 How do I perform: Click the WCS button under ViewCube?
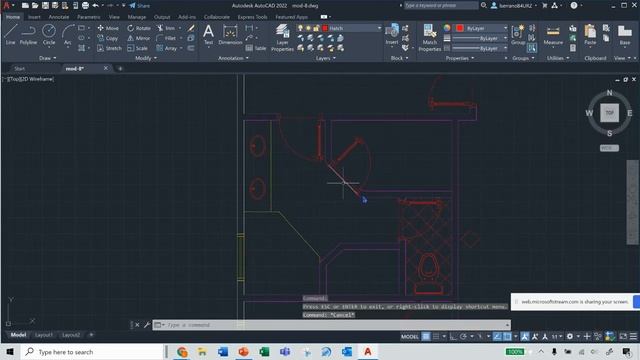pos(609,148)
